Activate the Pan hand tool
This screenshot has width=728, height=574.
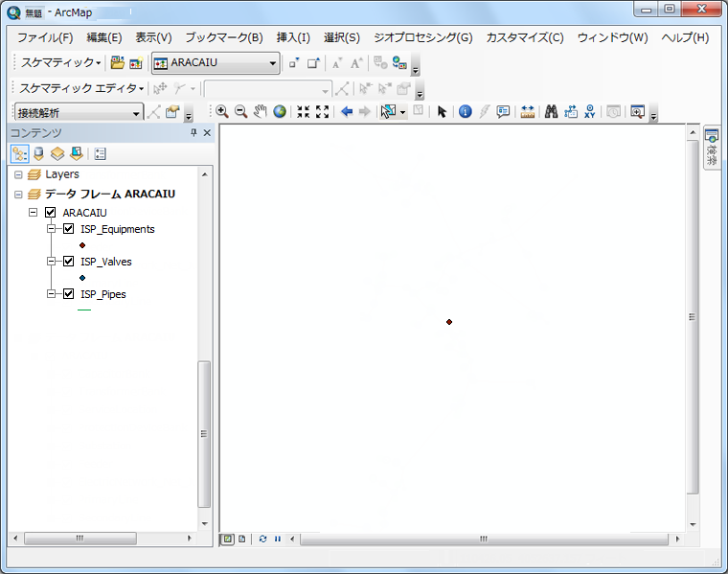(260, 111)
